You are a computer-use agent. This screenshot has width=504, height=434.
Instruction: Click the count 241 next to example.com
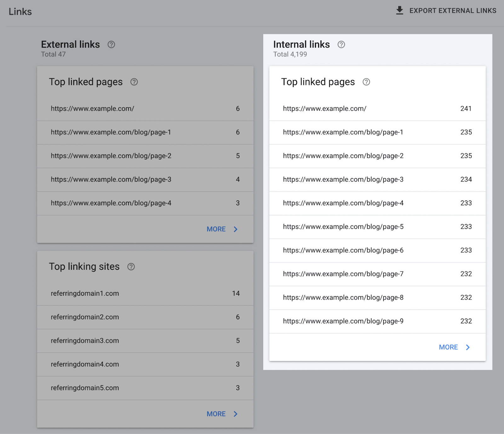click(x=466, y=108)
